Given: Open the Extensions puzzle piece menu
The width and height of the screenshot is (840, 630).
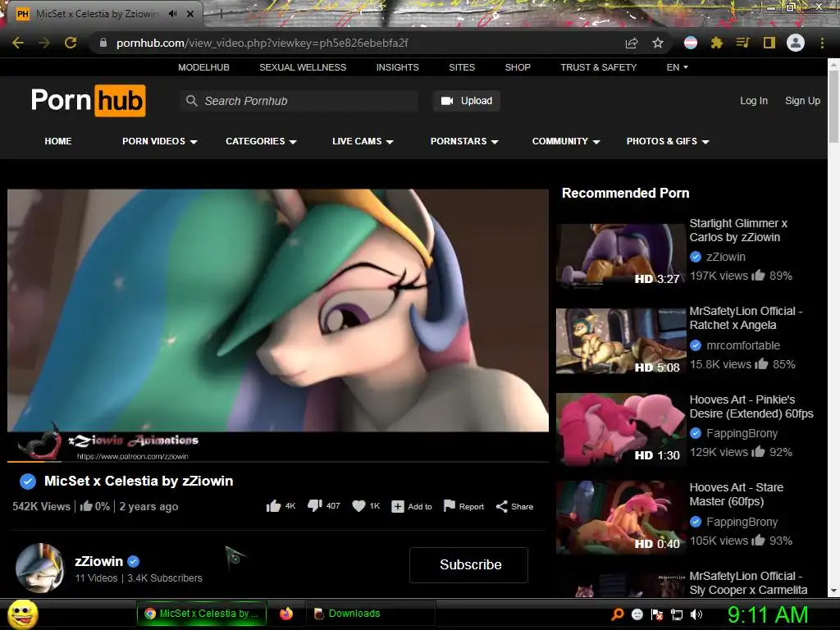Looking at the screenshot, I should (x=717, y=43).
